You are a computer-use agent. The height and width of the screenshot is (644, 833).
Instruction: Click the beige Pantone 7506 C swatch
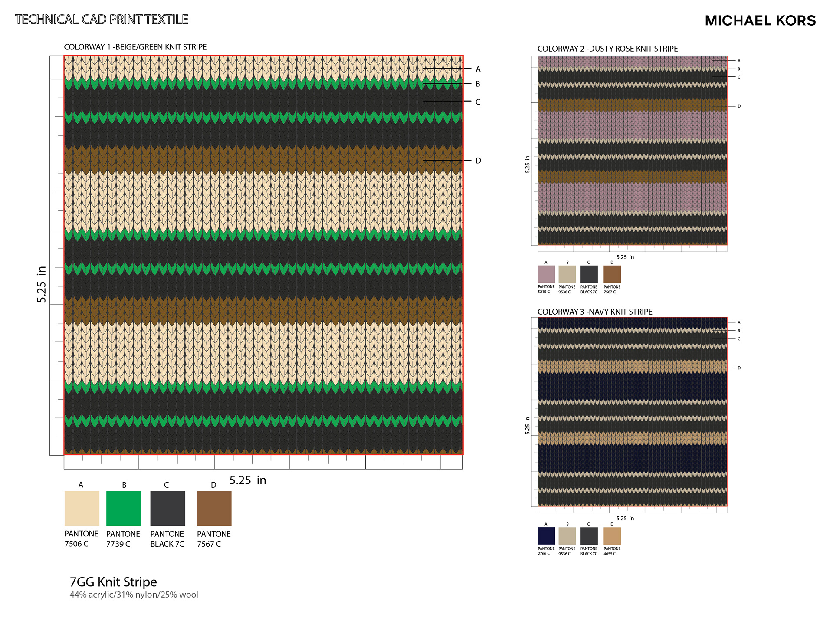point(82,508)
